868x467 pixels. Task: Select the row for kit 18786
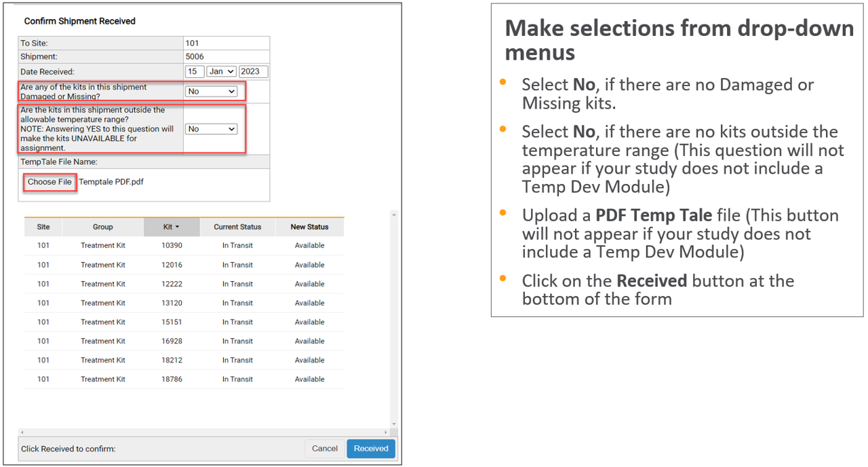[x=172, y=379]
